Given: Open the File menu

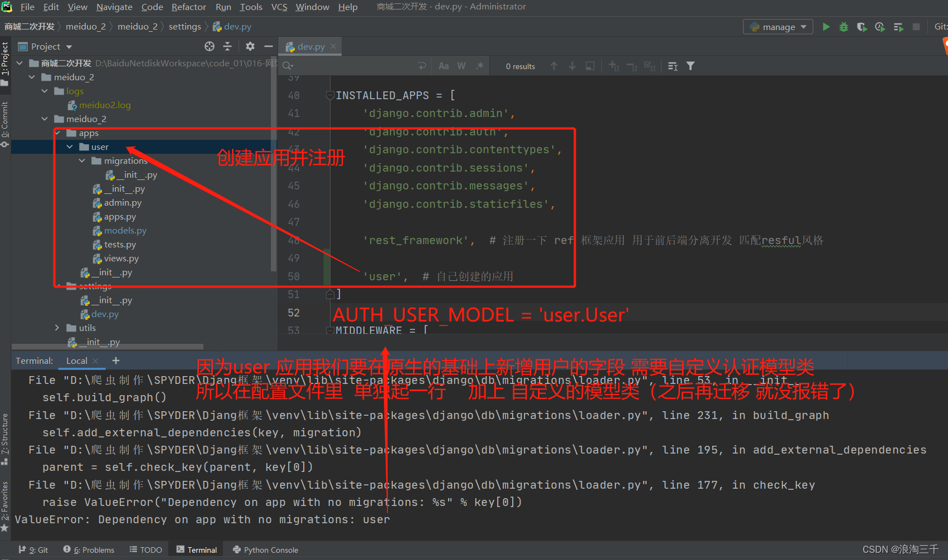Looking at the screenshot, I should (27, 7).
